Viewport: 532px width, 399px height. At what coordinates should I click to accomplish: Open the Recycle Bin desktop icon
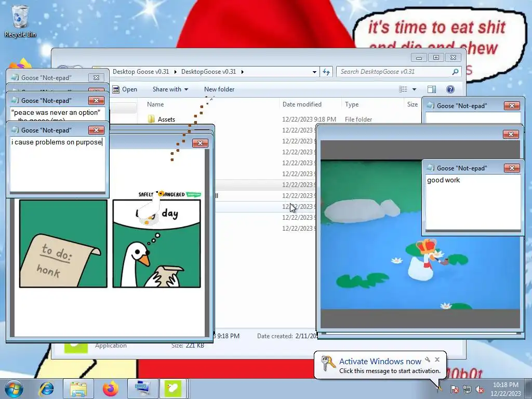tap(20, 21)
